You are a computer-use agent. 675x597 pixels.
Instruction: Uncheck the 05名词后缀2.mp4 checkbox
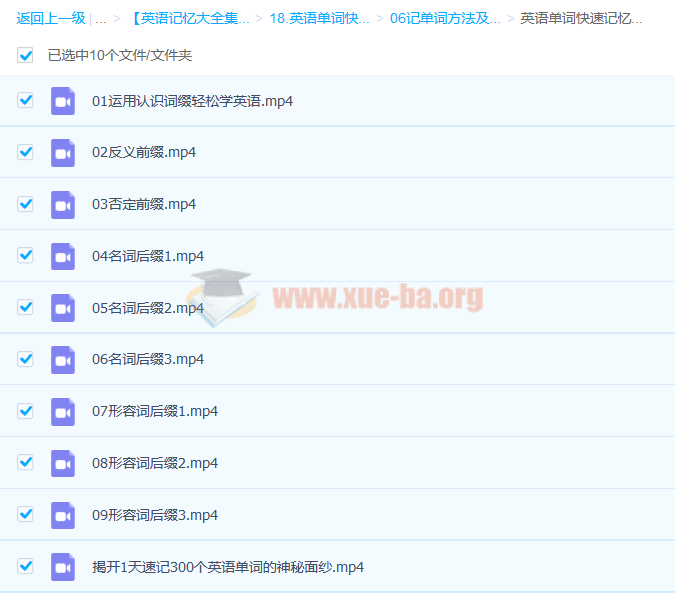tap(26, 307)
